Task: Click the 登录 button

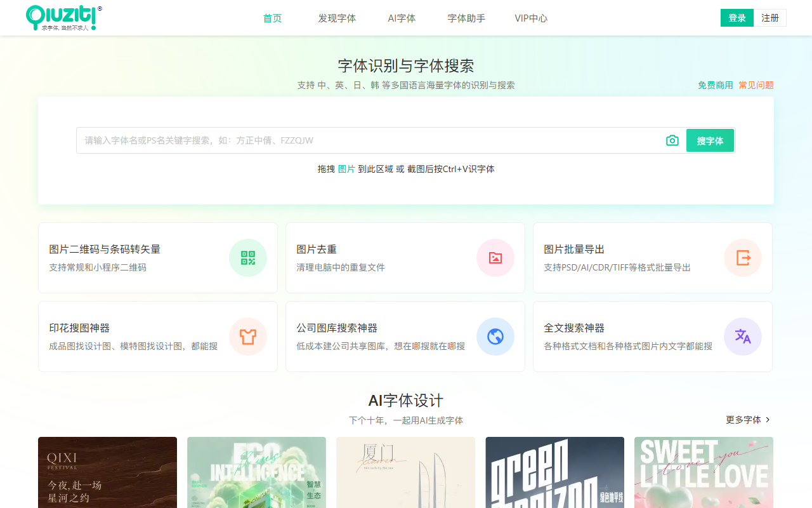Action: [x=737, y=18]
